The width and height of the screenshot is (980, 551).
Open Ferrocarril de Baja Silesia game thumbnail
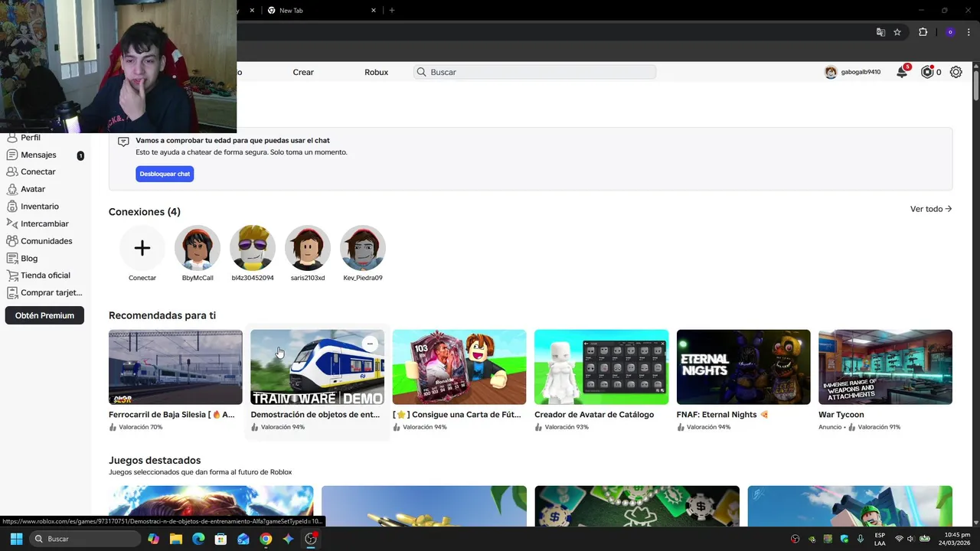pyautogui.click(x=175, y=367)
